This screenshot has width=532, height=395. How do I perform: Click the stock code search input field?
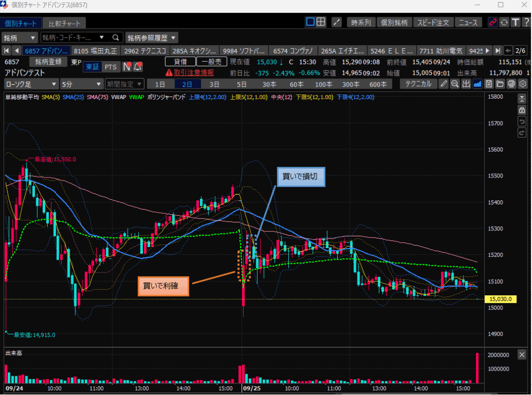(71, 37)
